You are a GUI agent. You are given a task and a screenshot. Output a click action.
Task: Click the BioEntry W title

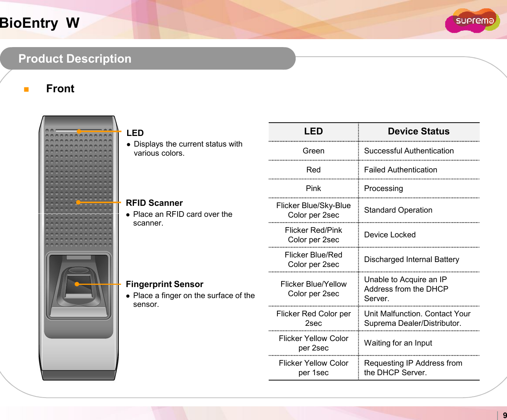[x=39, y=23]
